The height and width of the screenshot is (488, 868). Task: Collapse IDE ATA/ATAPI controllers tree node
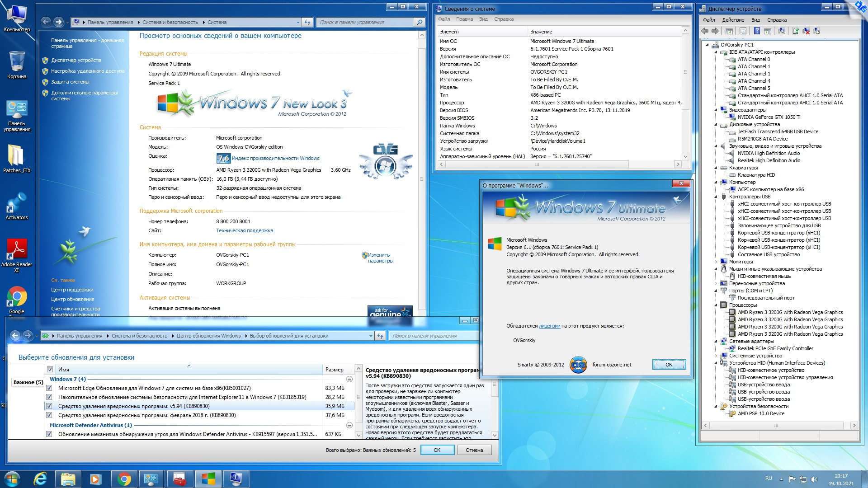pyautogui.click(x=716, y=52)
